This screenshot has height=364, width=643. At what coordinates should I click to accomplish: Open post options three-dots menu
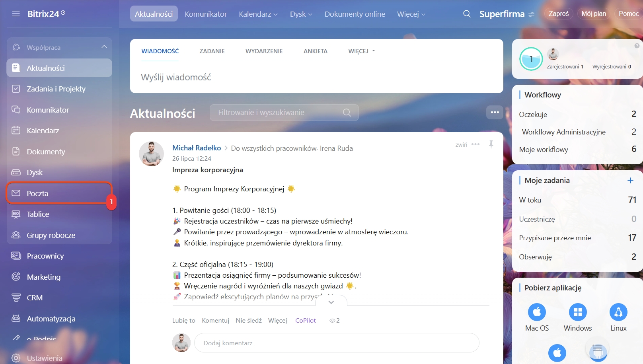475,144
